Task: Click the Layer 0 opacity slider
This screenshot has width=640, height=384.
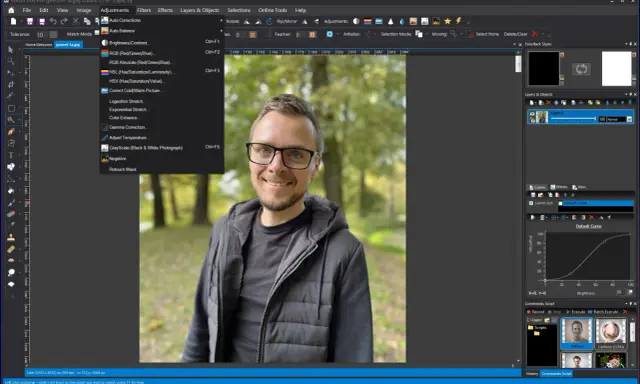Action: tap(573, 119)
